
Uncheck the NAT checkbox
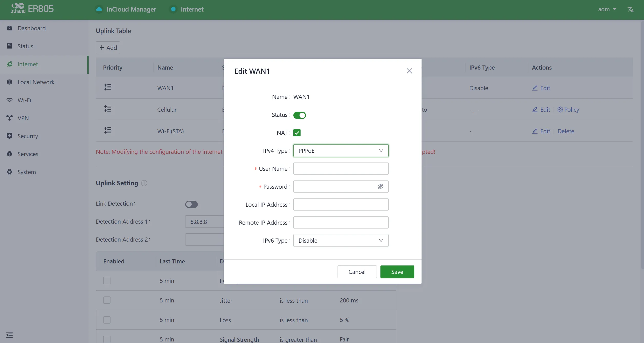tap(297, 133)
